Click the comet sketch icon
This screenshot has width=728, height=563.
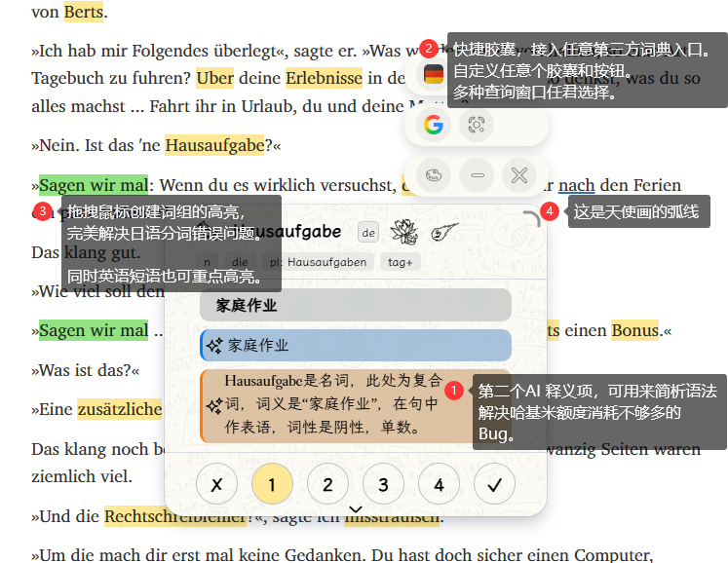(x=443, y=232)
